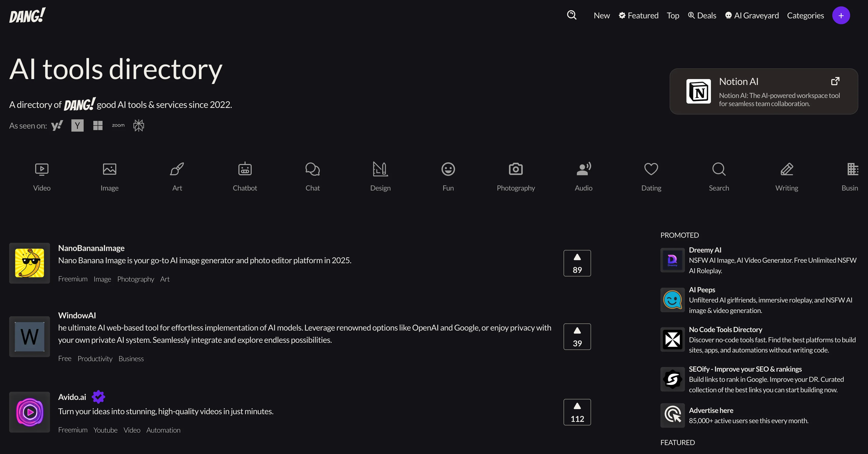This screenshot has width=868, height=454.
Task: Open the Avido.ai listing title
Action: pos(72,397)
